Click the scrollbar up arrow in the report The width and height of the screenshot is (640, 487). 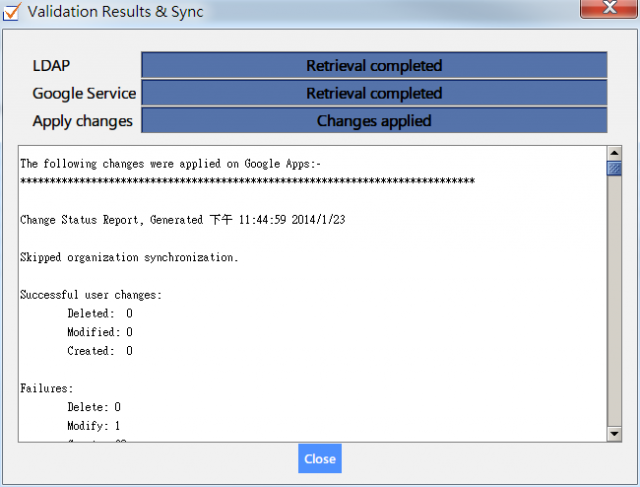click(x=614, y=153)
